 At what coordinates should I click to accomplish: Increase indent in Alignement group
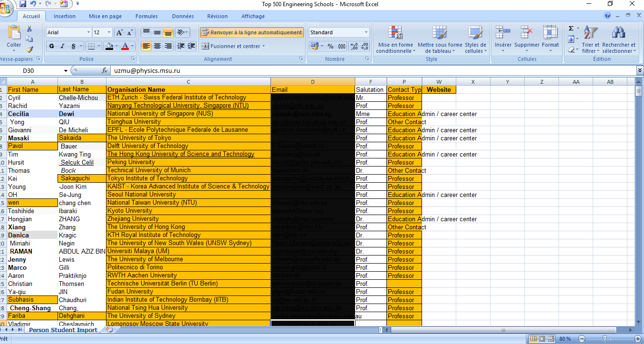191,46
